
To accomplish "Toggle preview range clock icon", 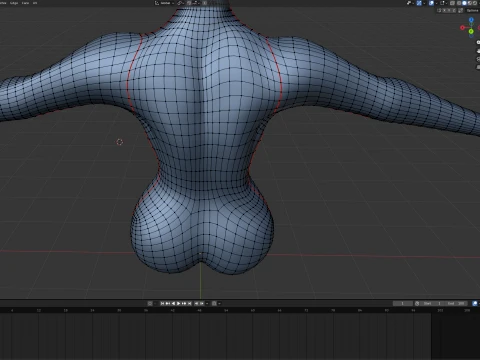I will tap(417, 303).
